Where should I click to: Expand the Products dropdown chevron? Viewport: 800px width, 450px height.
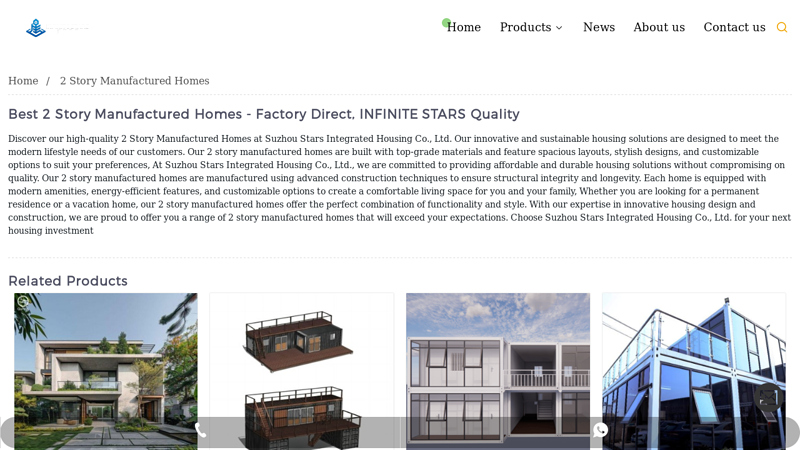coord(559,28)
